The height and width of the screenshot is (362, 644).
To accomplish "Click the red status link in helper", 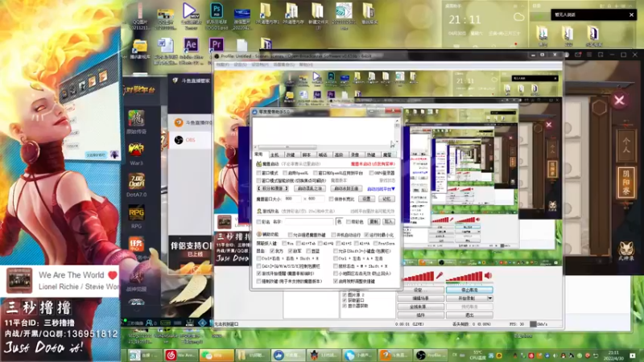I will pos(373,164).
